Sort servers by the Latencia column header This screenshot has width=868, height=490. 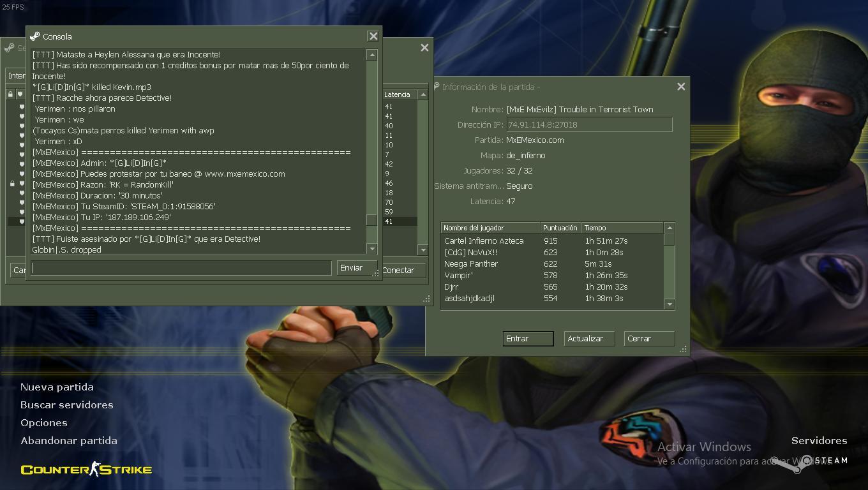pos(399,94)
